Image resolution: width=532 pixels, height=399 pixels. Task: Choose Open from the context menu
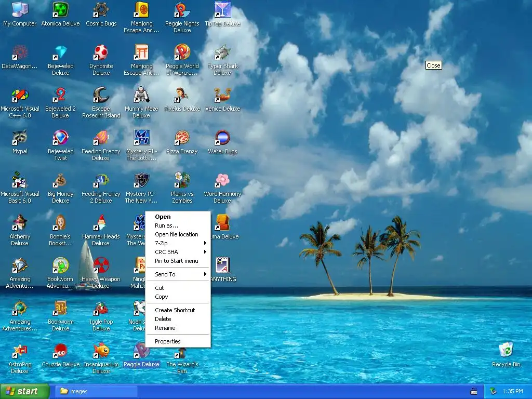[178, 217]
